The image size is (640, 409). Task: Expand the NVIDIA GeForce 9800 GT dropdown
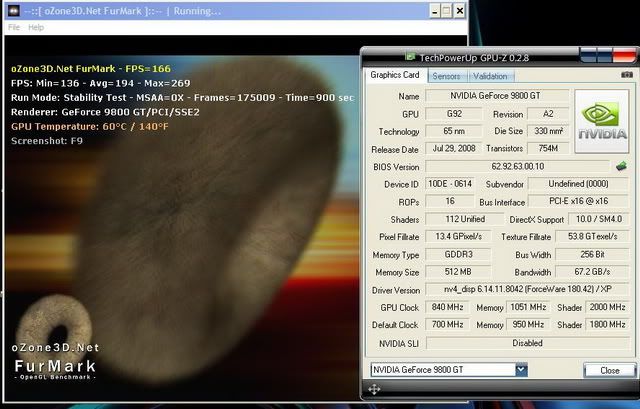(521, 370)
